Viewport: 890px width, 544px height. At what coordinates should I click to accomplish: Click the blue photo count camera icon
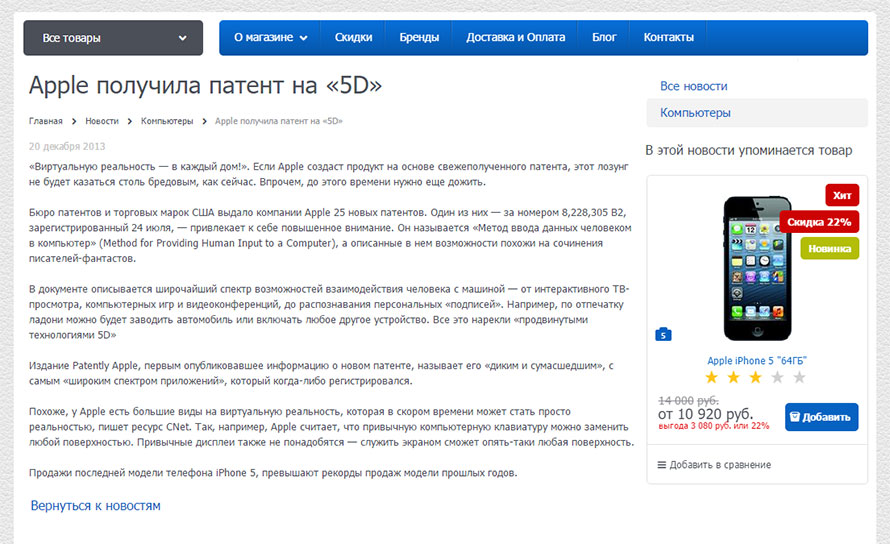[x=663, y=334]
